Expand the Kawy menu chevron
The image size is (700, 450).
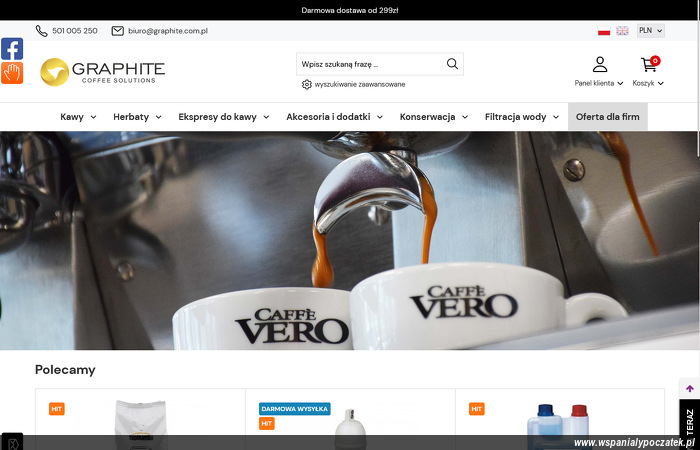coord(93,117)
